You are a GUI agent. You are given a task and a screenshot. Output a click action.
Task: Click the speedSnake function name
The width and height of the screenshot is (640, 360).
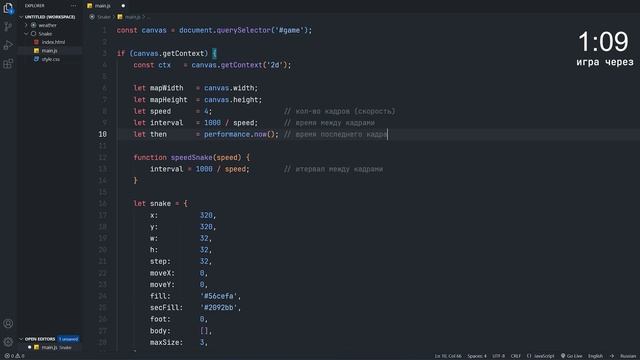[x=191, y=158]
